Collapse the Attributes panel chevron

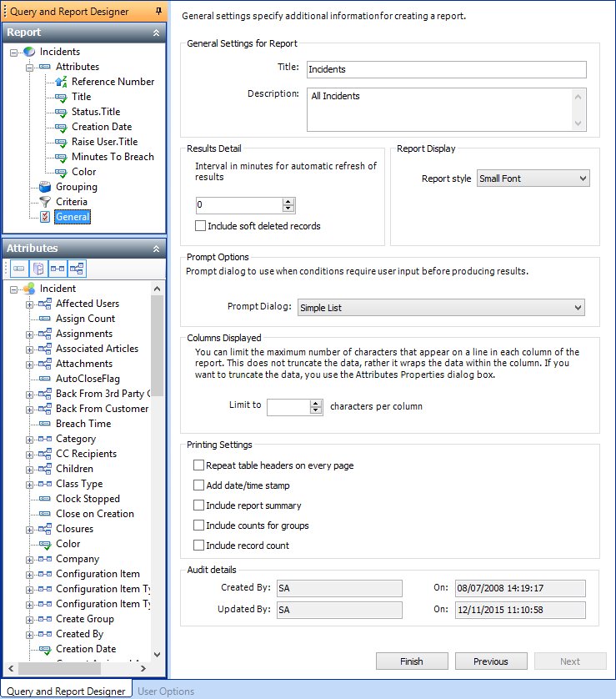(157, 249)
